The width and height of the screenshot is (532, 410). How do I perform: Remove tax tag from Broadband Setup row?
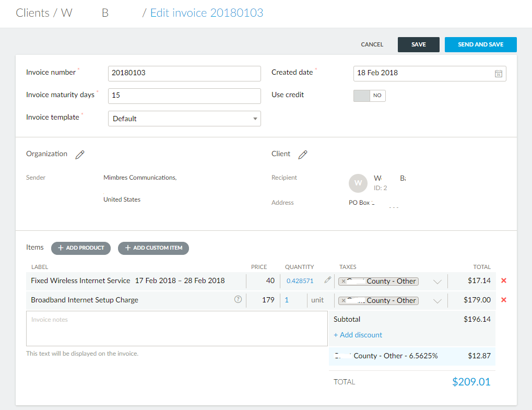344,301
